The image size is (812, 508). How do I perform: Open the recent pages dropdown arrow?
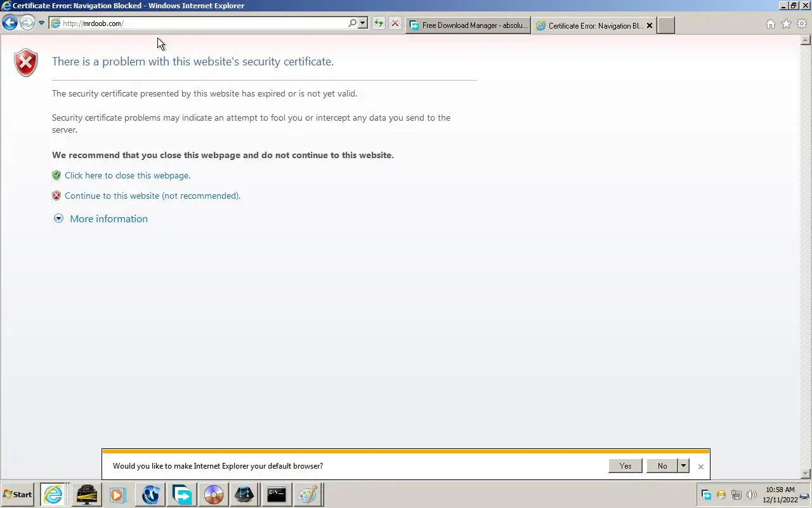tap(41, 23)
